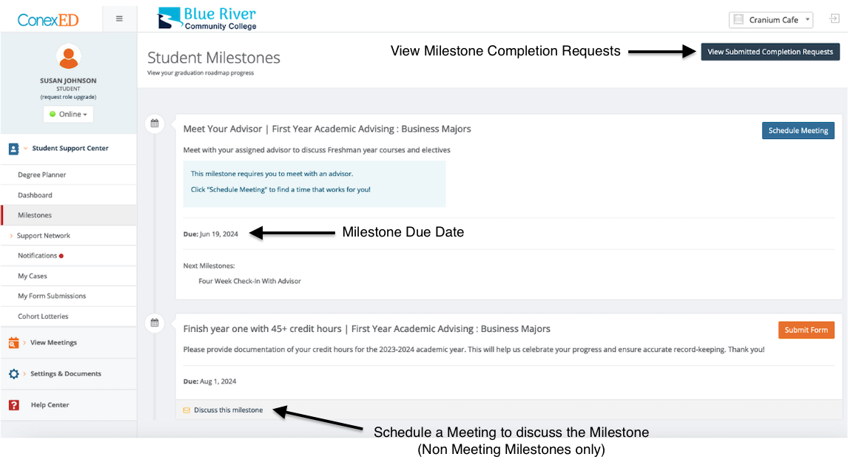Click the request role upgrade link

pyautogui.click(x=68, y=97)
